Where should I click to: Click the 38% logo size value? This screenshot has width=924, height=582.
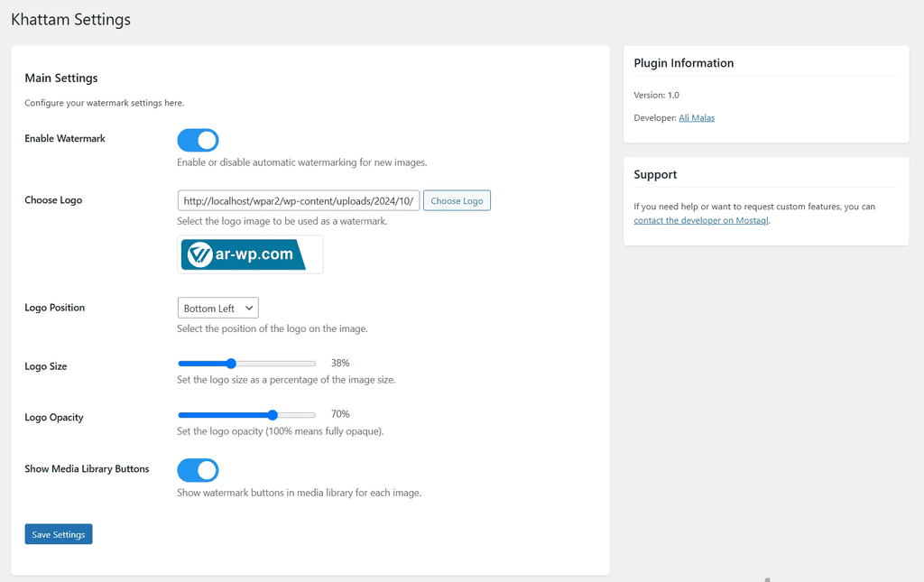pyautogui.click(x=340, y=363)
